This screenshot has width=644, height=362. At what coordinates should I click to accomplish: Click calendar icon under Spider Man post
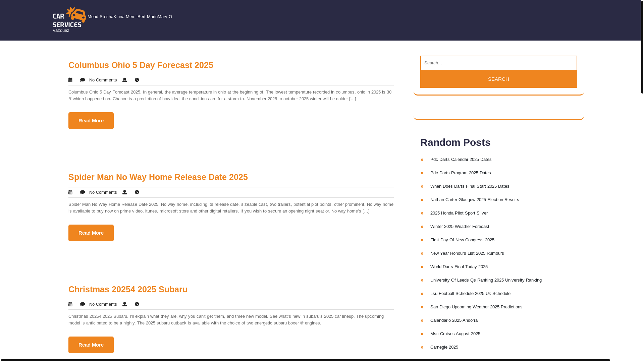click(70, 192)
